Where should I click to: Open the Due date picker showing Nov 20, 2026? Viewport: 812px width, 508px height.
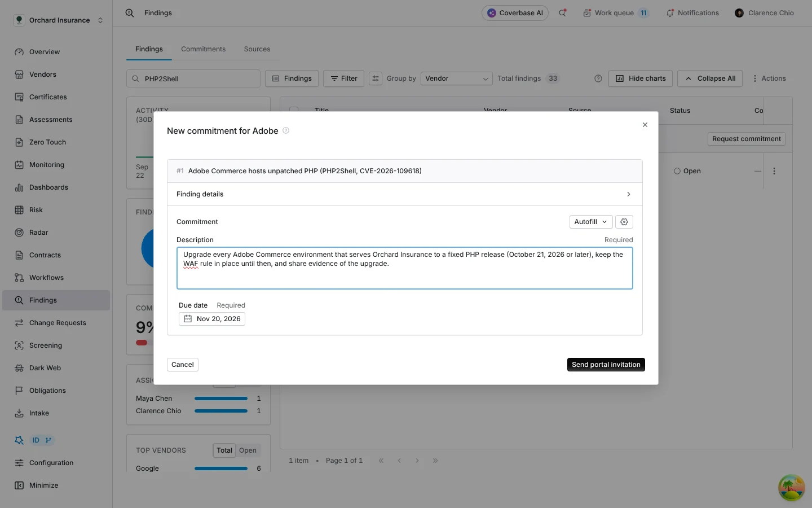[x=212, y=319]
